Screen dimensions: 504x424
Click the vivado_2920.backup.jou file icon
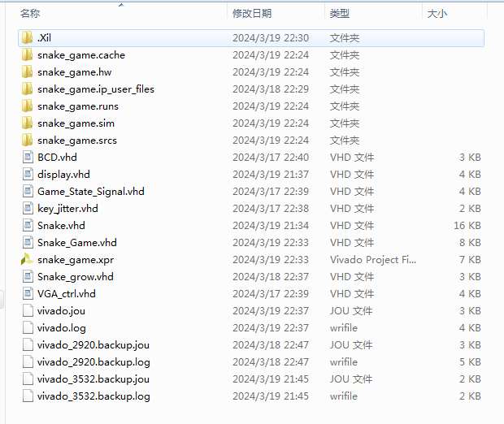(28, 345)
